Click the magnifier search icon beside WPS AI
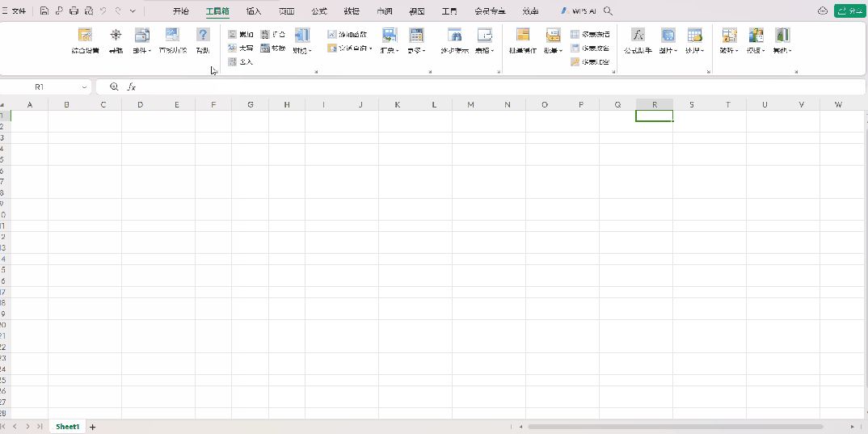The width and height of the screenshot is (868, 434). coord(609,11)
